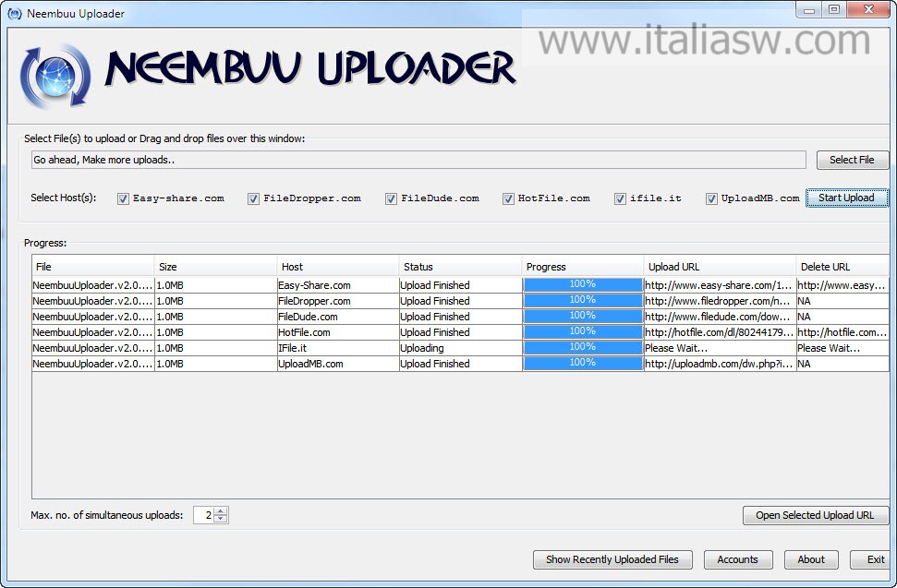
Task: Click the Progress column header
Action: (x=582, y=266)
